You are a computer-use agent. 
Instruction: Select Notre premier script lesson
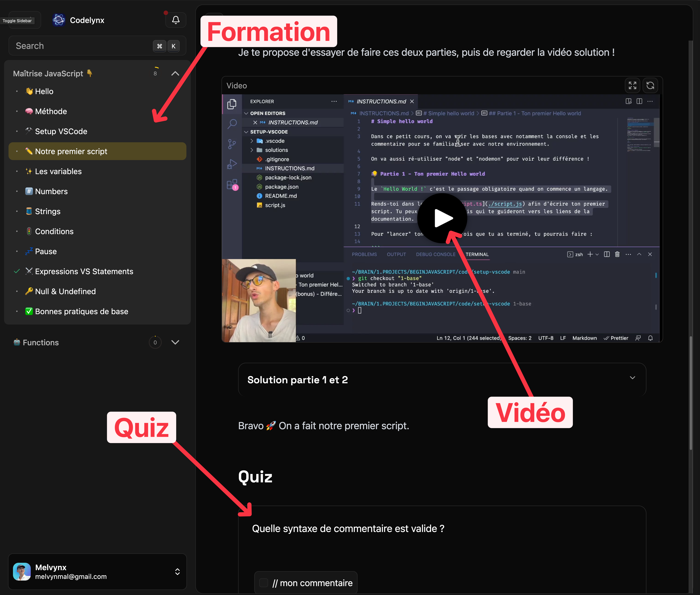click(x=97, y=151)
